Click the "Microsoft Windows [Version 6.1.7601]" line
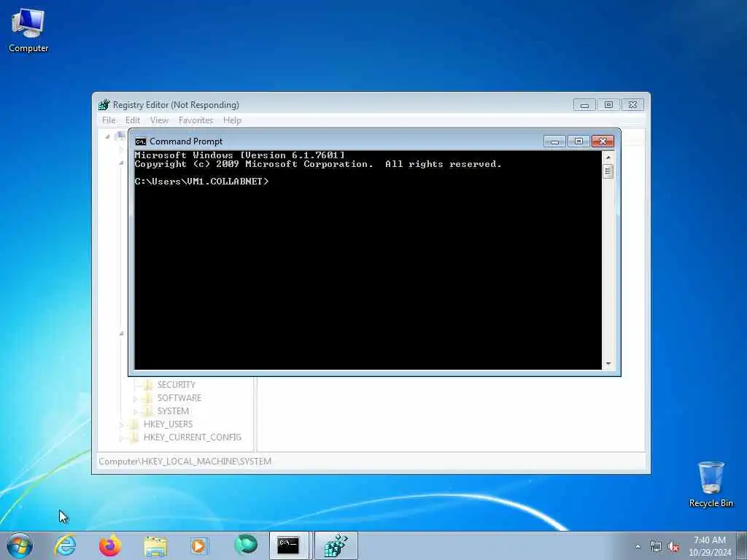The width and height of the screenshot is (747, 560). (x=239, y=155)
